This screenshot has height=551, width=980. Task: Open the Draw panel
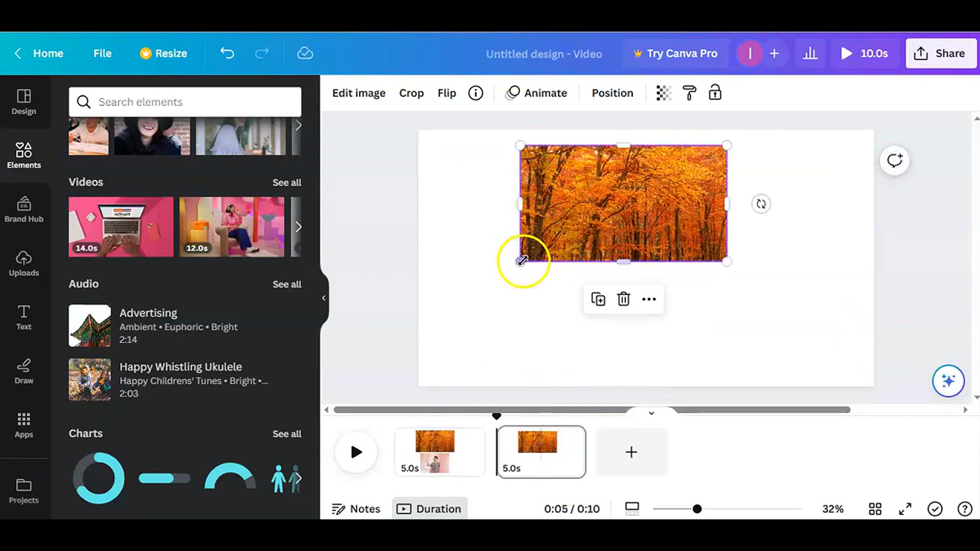(x=24, y=371)
